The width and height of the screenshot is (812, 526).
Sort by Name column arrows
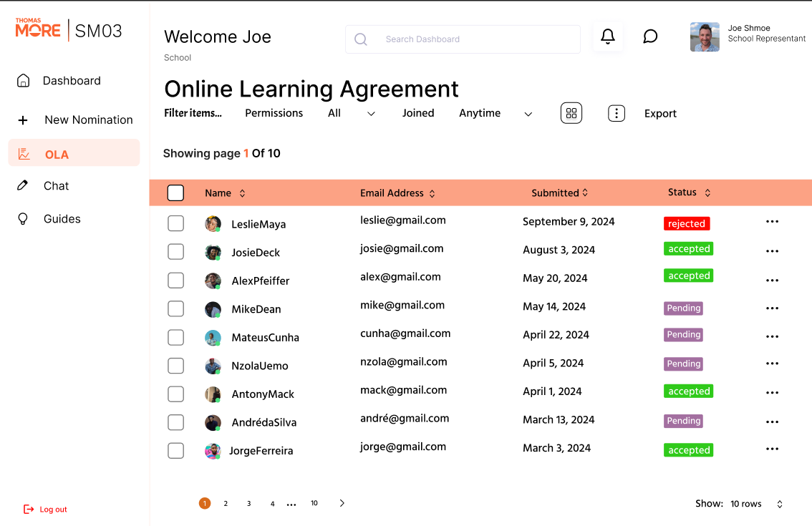point(242,193)
